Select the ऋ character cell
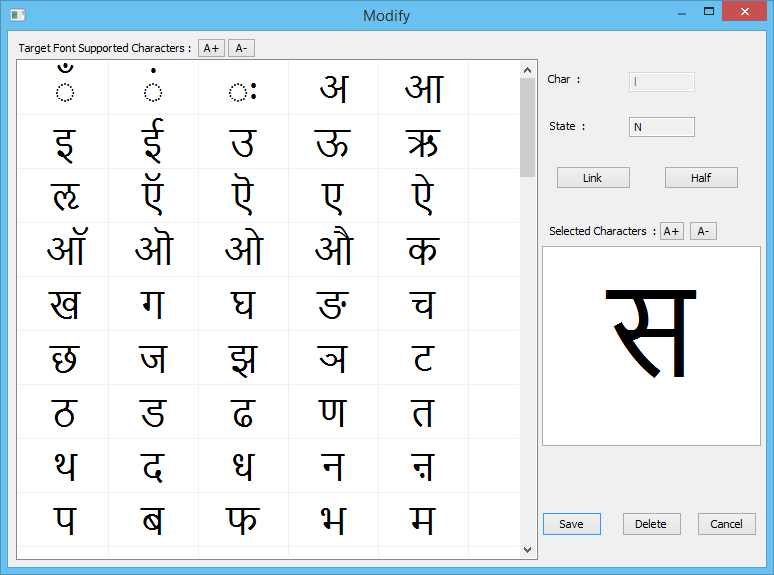 pos(423,142)
